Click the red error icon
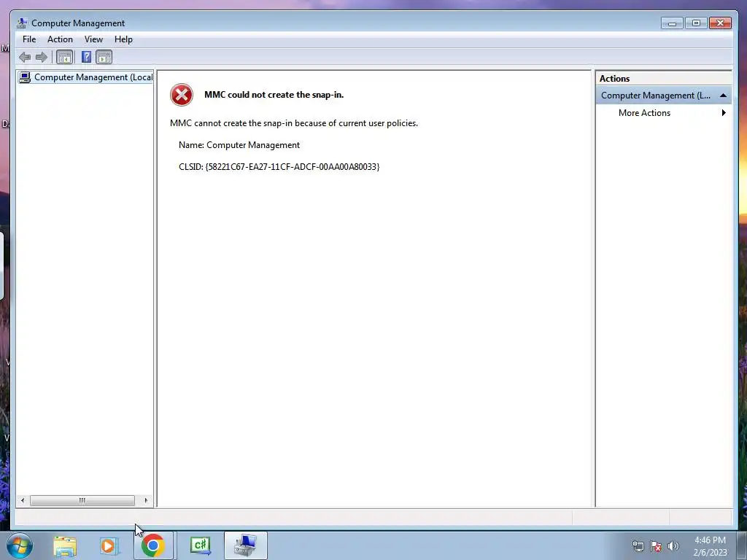 tap(182, 95)
